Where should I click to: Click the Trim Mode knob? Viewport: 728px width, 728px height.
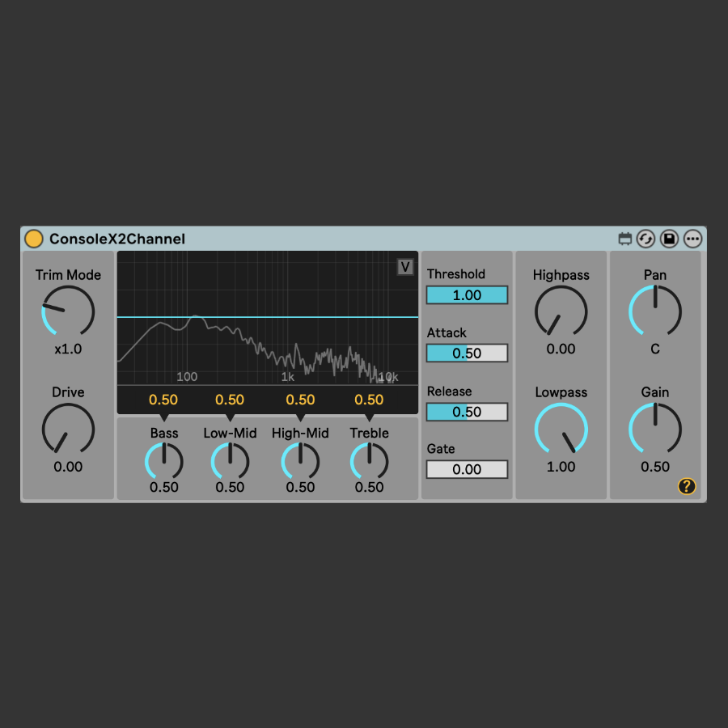pyautogui.click(x=68, y=312)
